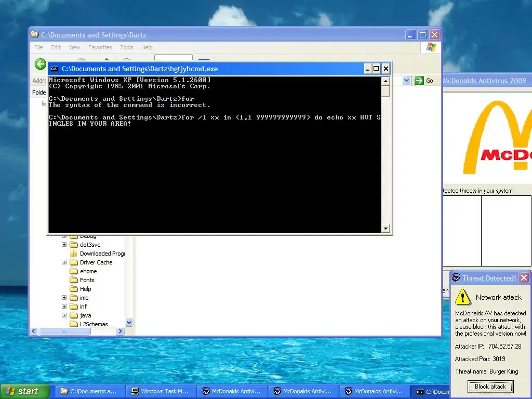This screenshot has height=399, width=532.
Task: Open the Tools menu in Explorer
Action: point(127,47)
